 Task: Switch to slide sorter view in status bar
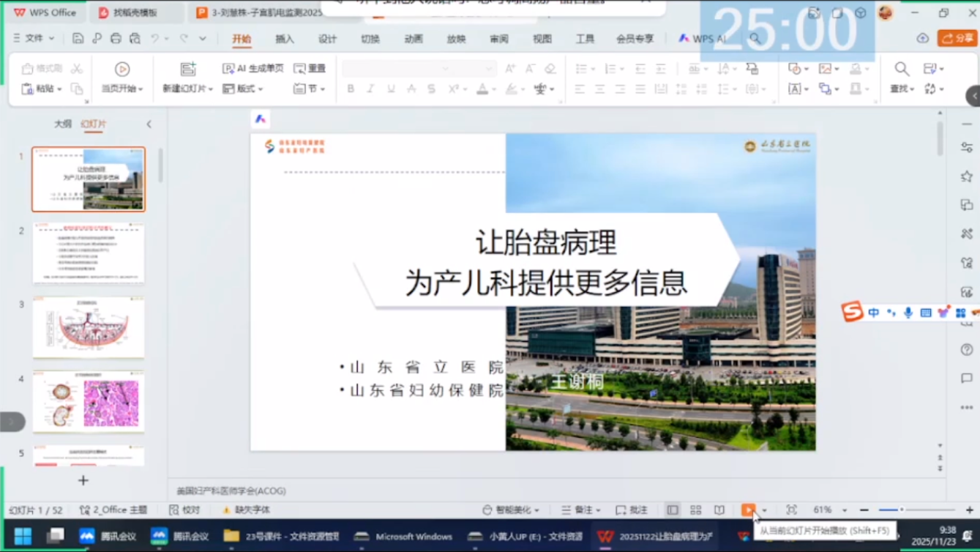695,510
